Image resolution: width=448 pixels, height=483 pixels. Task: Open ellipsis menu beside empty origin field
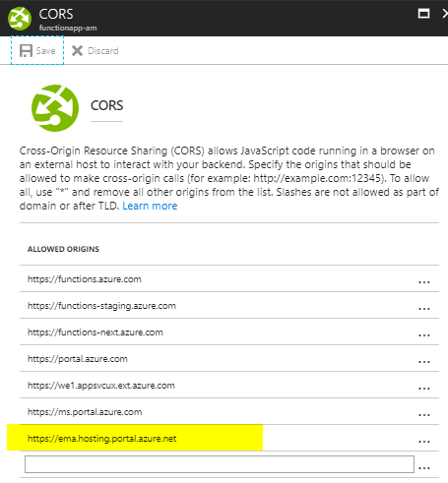[x=424, y=468]
